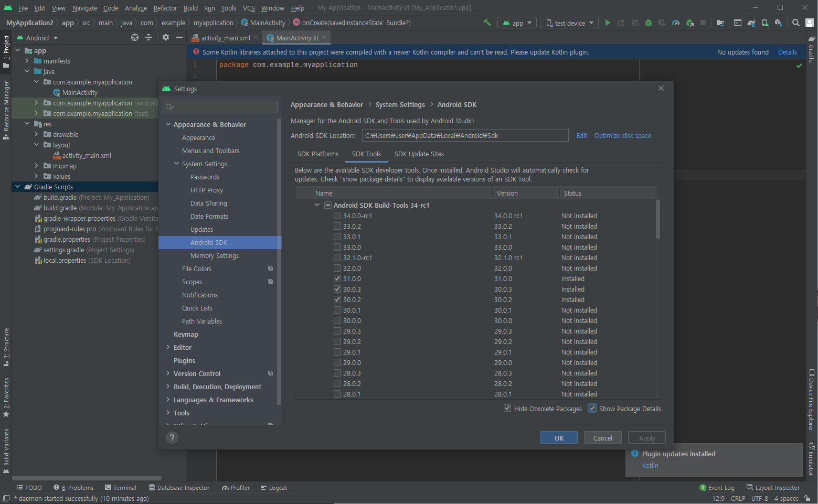818x504 pixels.
Task: Start debugging with the bug icon
Action: coord(649,23)
